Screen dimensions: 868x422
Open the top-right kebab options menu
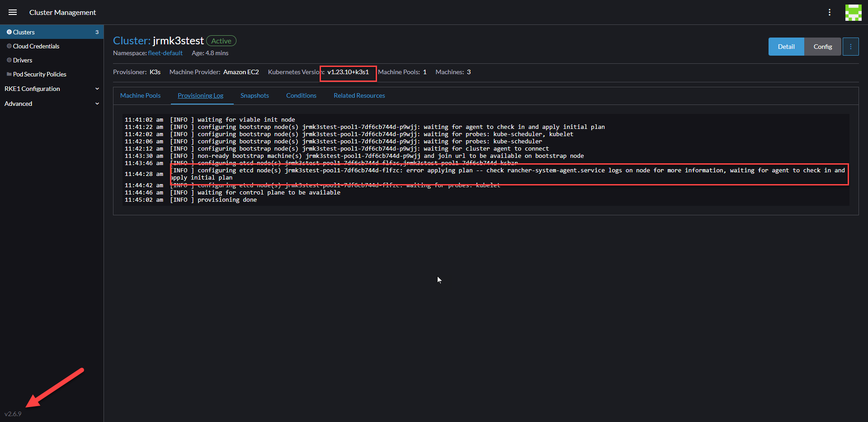coord(830,12)
